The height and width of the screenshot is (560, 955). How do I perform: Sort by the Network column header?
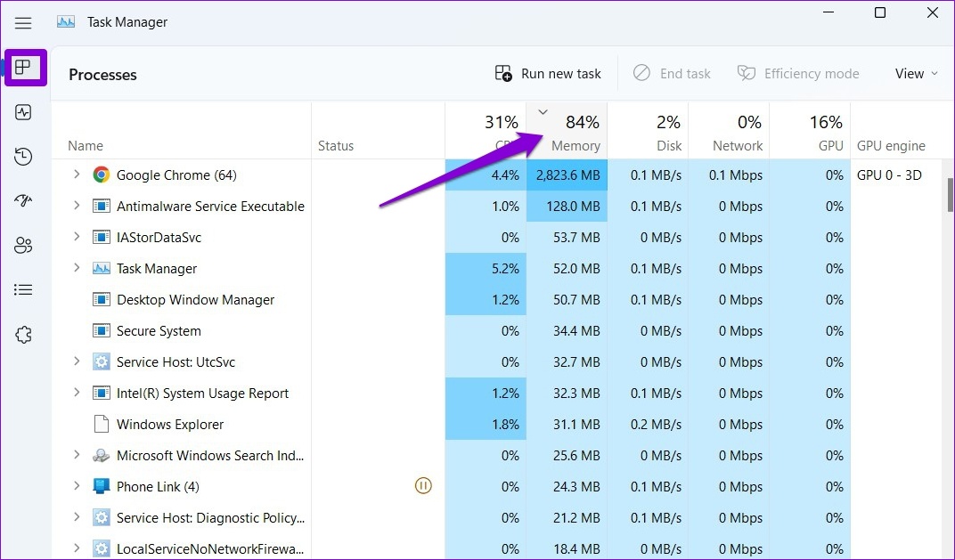click(729, 131)
